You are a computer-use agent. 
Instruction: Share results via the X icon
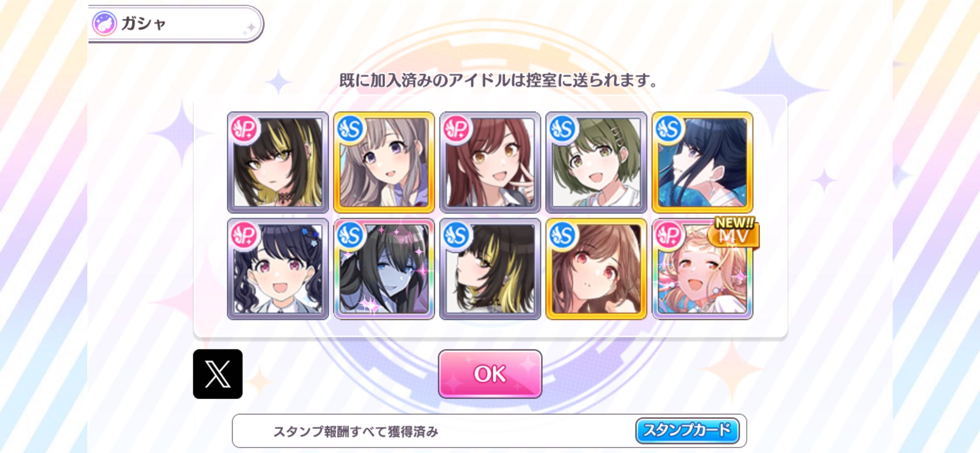pos(218,374)
